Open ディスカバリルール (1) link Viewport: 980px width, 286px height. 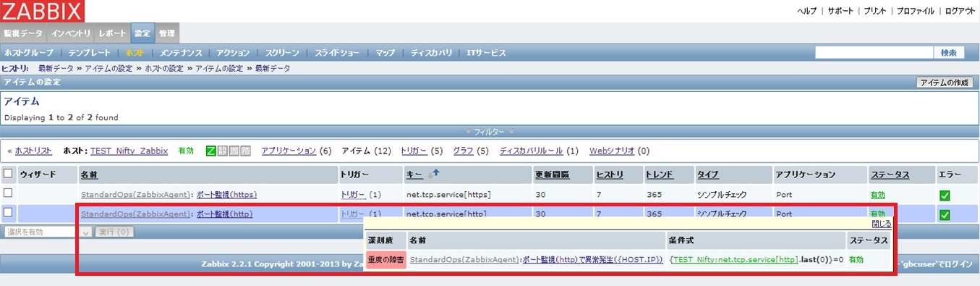tap(531, 151)
